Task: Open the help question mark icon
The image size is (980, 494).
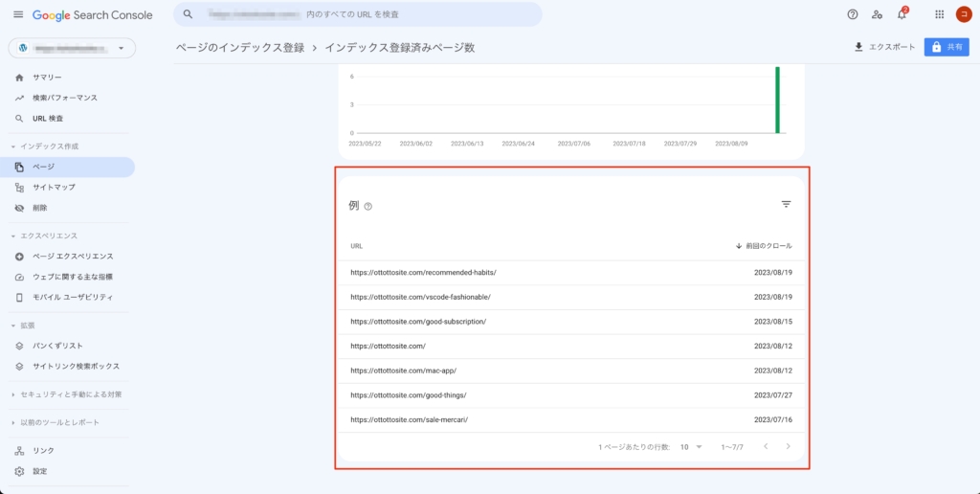Action: point(853,14)
